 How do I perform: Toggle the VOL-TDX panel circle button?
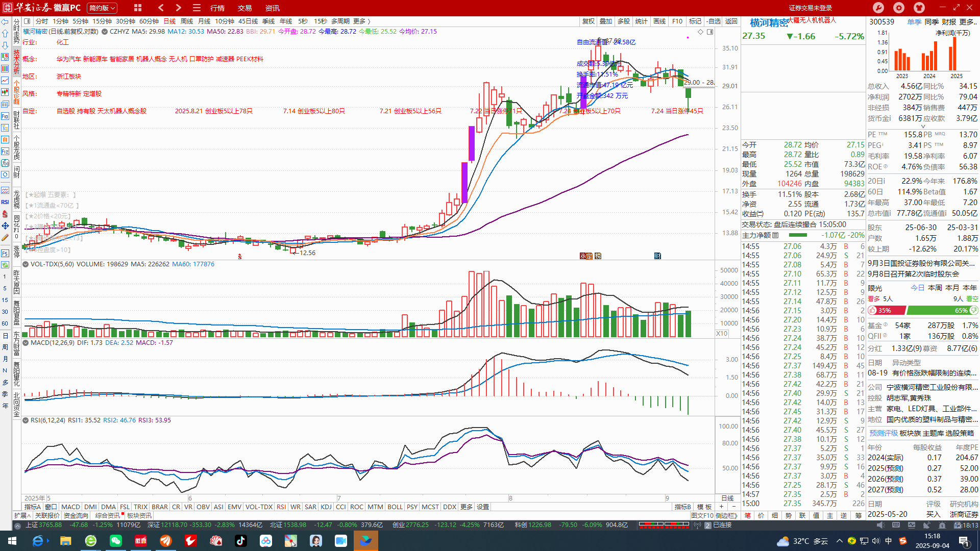coord(25,264)
